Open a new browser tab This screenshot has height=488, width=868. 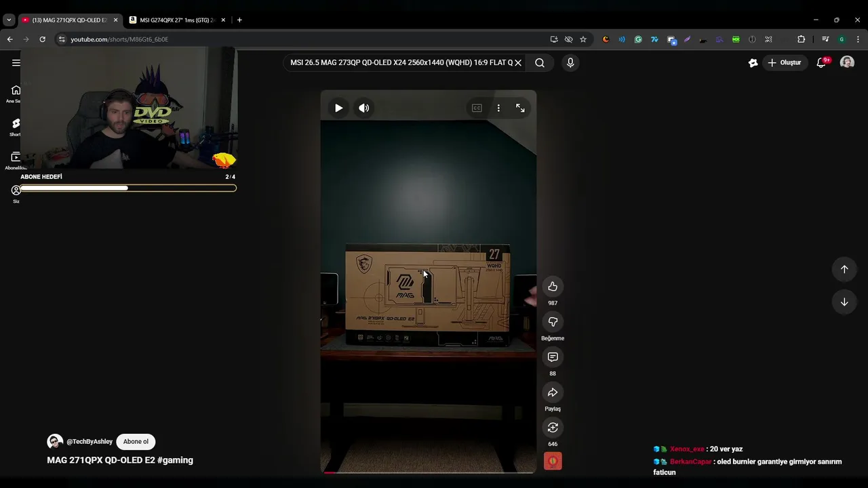(x=239, y=20)
